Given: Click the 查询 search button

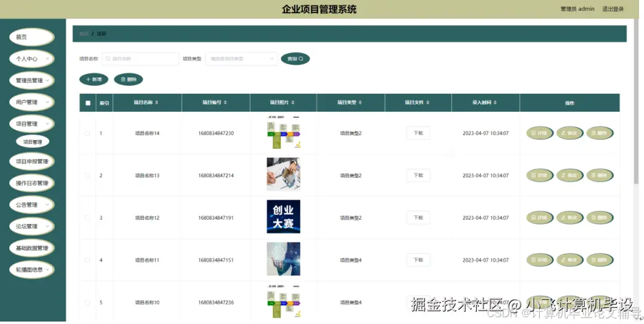Looking at the screenshot, I should coord(295,59).
